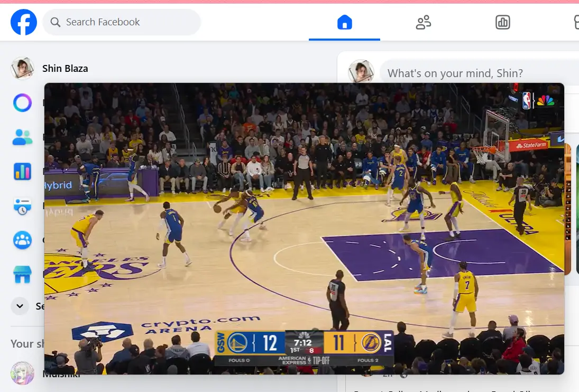Open Marketplace storefront icon in sidebar
Screen dimensions: 579x392
pos(23,275)
